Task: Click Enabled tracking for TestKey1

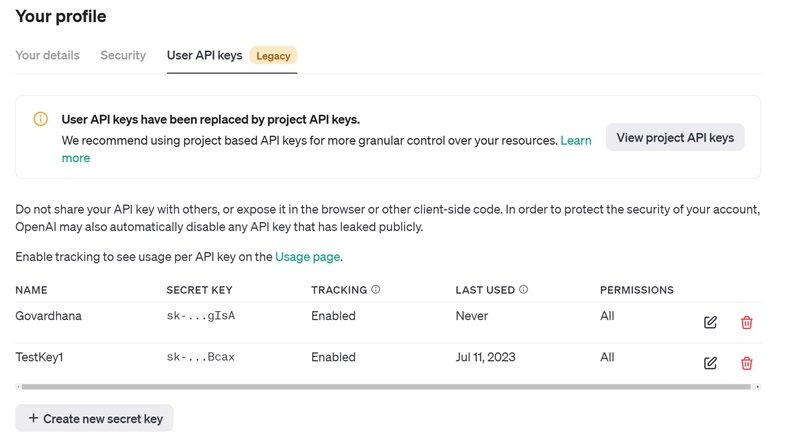Action: tap(333, 357)
